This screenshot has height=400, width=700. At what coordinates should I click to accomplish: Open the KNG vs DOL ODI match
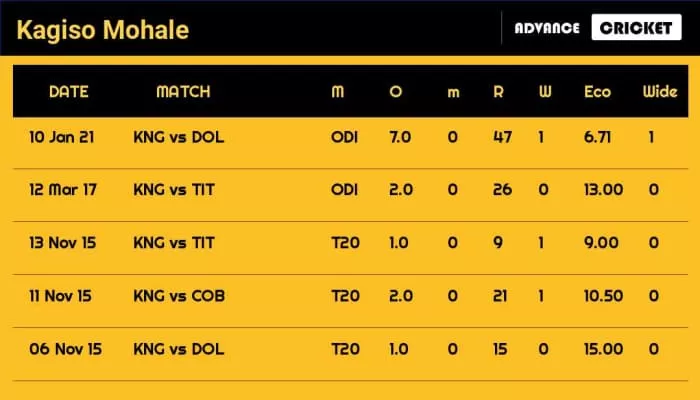[x=178, y=137]
